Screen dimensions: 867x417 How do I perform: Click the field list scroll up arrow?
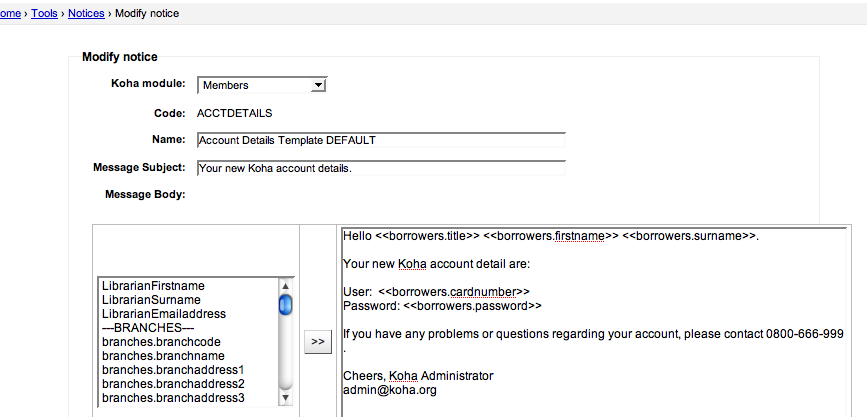pos(286,283)
